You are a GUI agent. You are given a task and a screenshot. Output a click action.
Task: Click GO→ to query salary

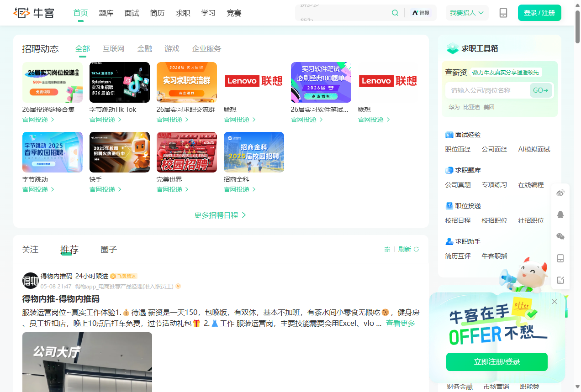(541, 90)
